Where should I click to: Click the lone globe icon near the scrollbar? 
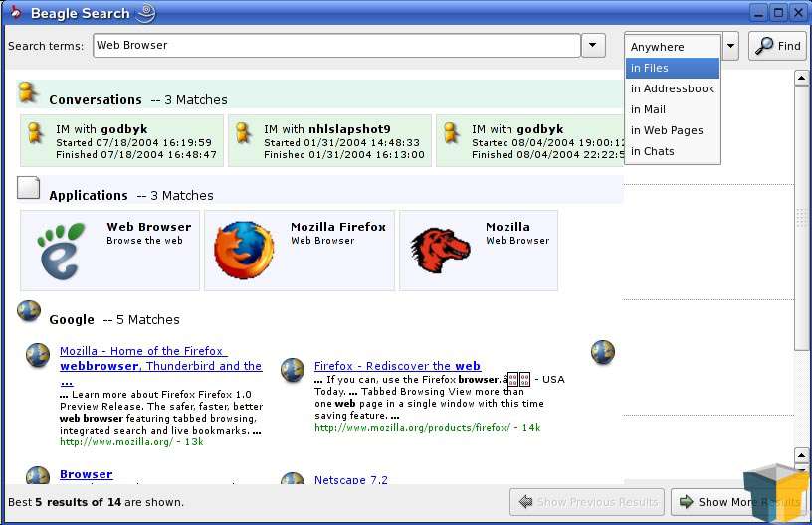click(603, 352)
